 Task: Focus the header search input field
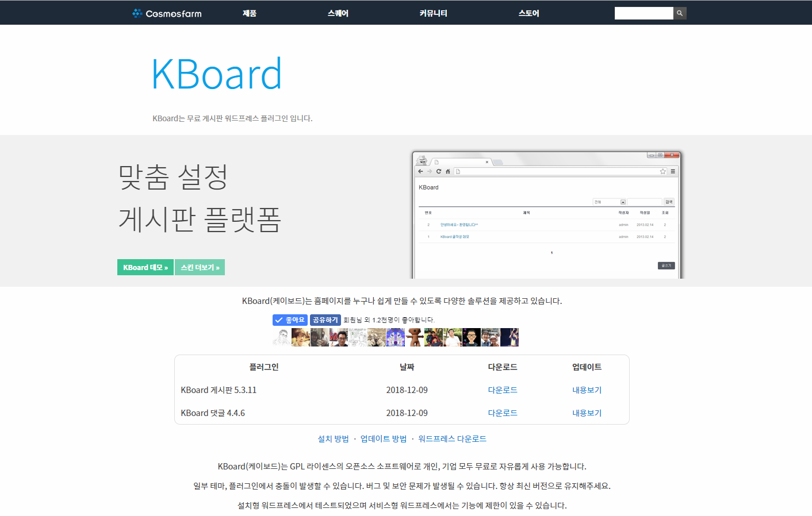(643, 13)
